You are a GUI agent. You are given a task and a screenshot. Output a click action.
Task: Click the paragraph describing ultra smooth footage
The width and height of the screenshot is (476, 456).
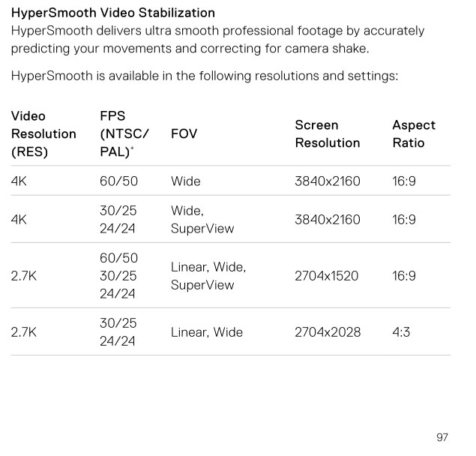217,39
